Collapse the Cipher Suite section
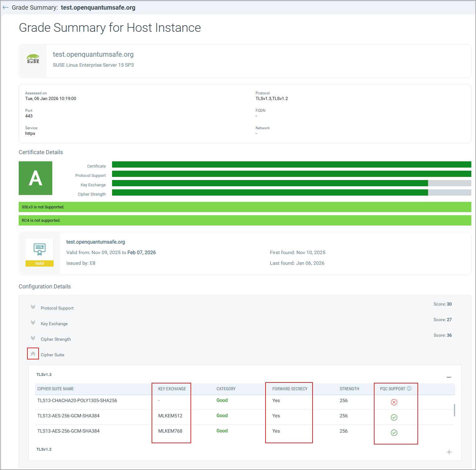 click(x=33, y=354)
